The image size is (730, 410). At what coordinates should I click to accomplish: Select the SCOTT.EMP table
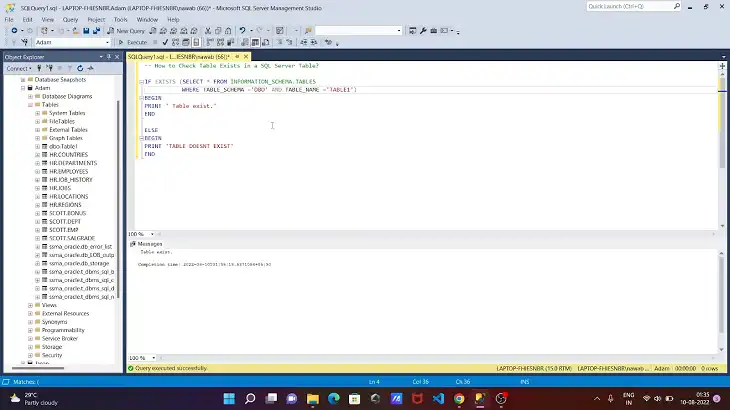pyautogui.click(x=64, y=230)
